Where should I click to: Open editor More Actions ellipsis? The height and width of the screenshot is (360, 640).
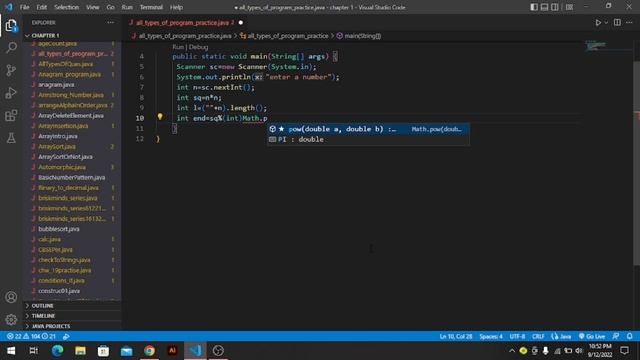click(x=629, y=23)
